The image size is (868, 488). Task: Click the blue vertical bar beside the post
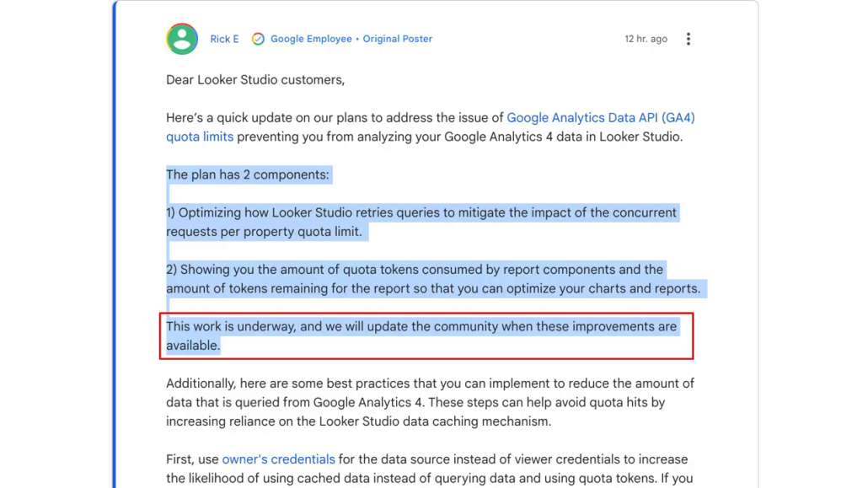(115, 253)
